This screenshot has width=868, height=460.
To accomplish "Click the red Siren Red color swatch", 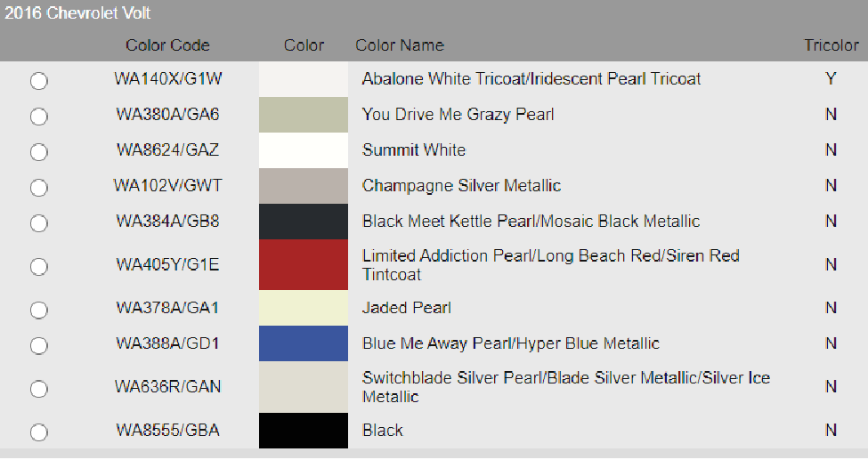I will [x=304, y=264].
